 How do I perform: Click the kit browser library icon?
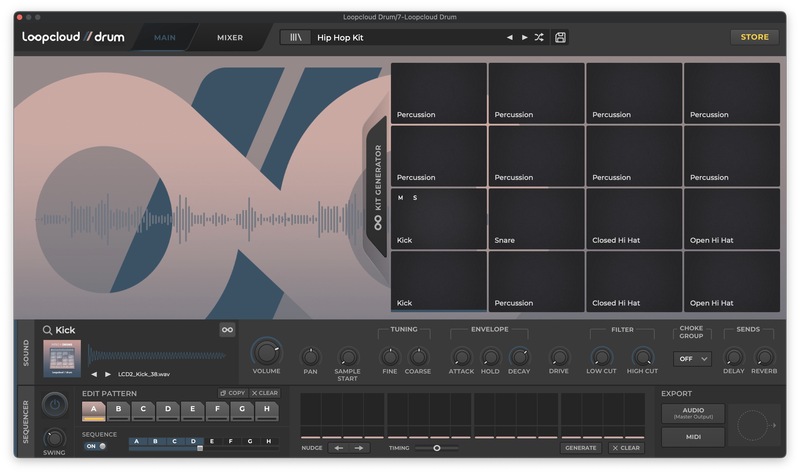click(295, 37)
